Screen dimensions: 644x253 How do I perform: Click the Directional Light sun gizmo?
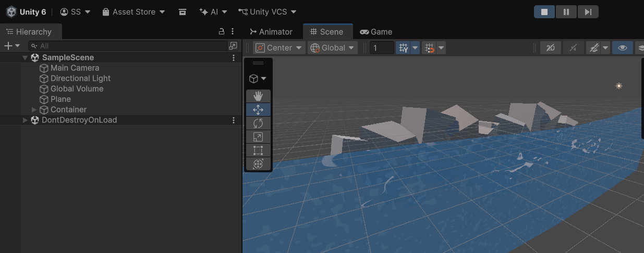619,86
